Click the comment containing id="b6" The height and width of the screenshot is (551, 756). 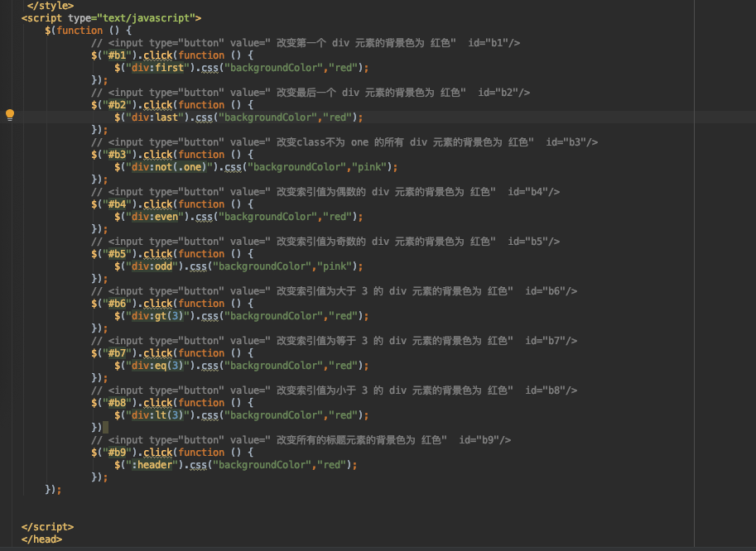click(335, 291)
